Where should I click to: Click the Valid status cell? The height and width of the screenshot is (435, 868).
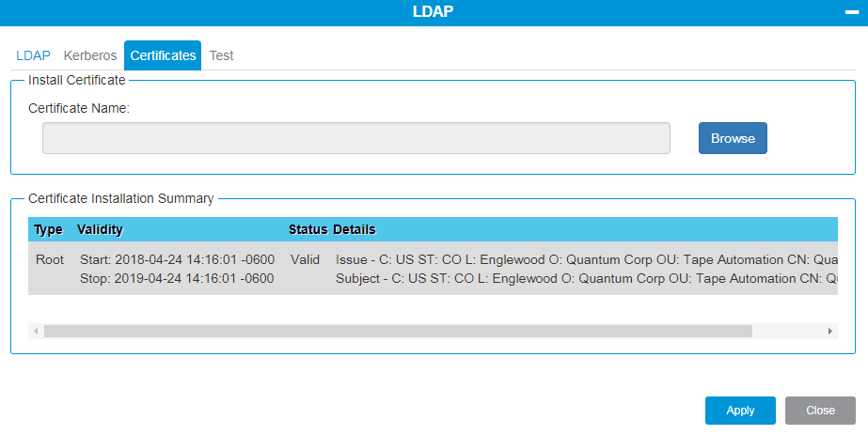pos(305,259)
